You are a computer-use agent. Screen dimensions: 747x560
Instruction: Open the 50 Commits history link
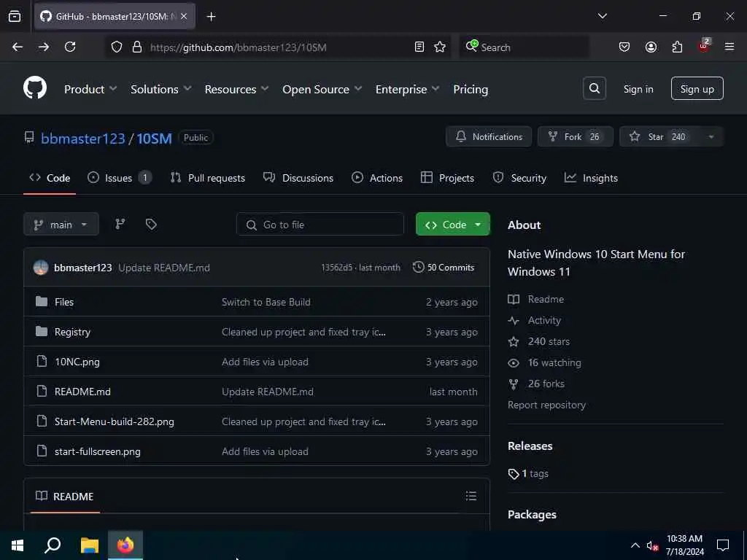444,268
